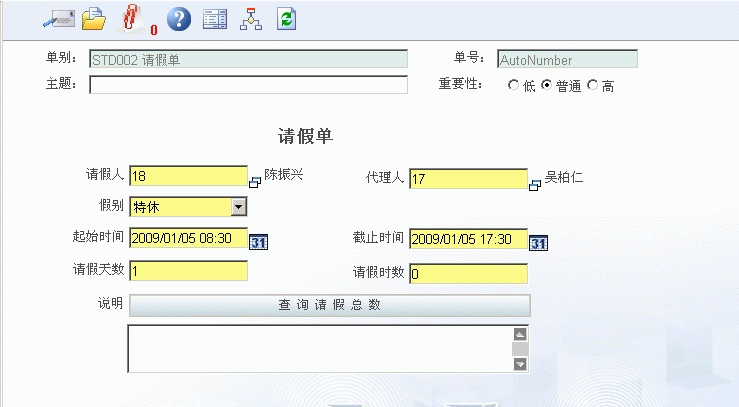Viewport: 739px width, 407px height.
Task: Open help with the question mark icon
Action: click(177, 19)
